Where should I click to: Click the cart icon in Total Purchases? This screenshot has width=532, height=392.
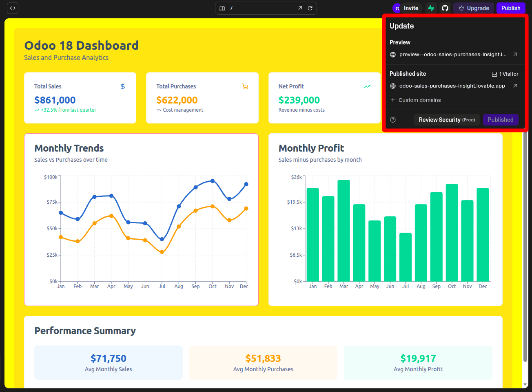pyautogui.click(x=245, y=86)
